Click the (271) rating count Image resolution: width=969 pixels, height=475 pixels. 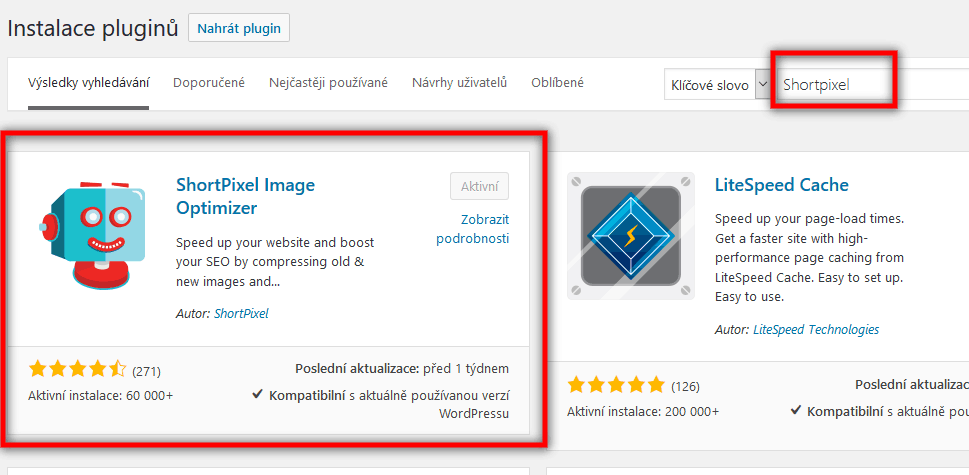pos(146,371)
